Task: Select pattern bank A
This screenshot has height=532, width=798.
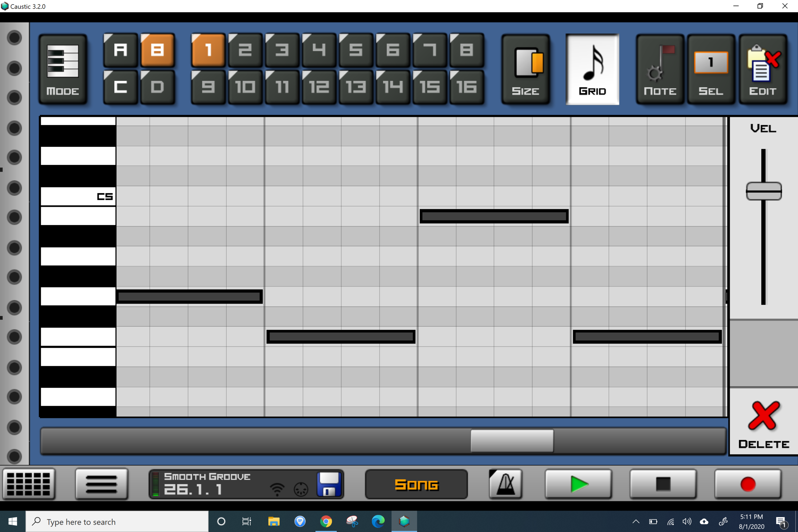Action: 120,50
